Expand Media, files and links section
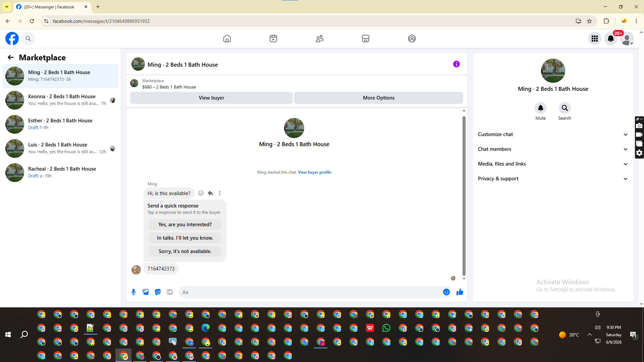The width and height of the screenshot is (644, 362). [x=553, y=164]
